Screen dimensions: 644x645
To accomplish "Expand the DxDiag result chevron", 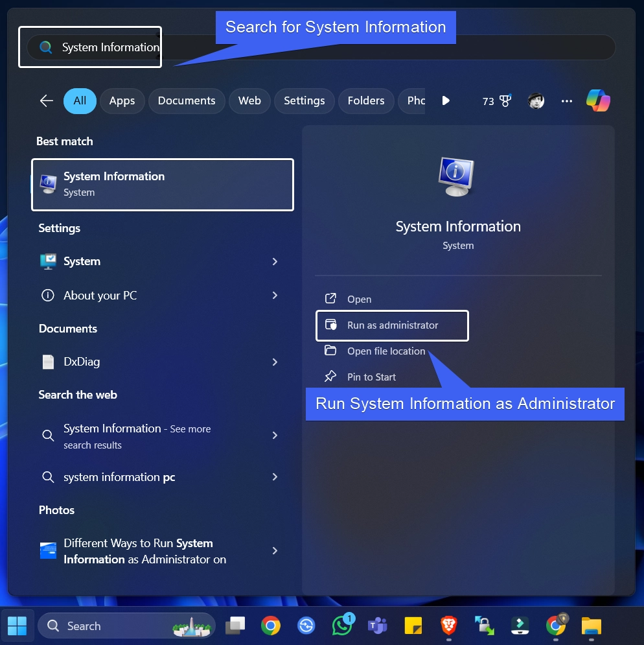I will click(x=275, y=362).
